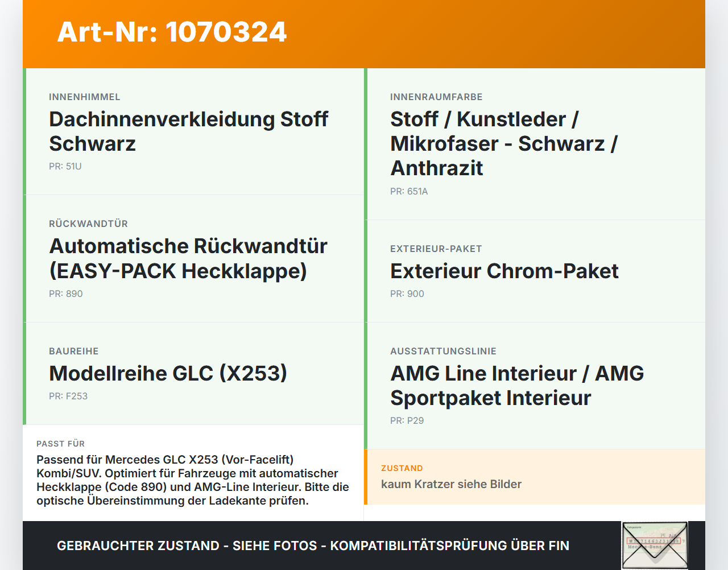Click the PR: F253 code
The height and width of the screenshot is (570, 728).
click(68, 396)
